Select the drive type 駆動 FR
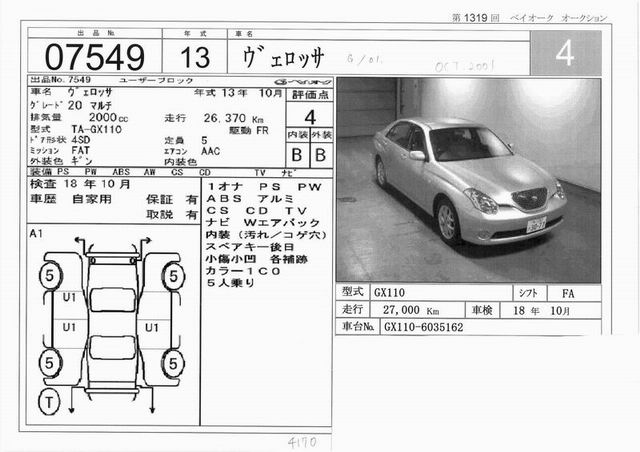Screen dimensions: 640x452 [x=249, y=131]
